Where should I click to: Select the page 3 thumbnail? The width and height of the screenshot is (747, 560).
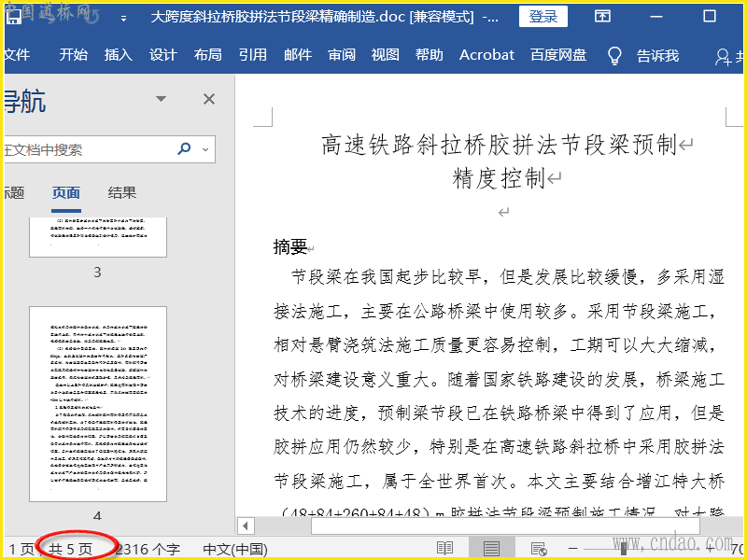click(98, 237)
